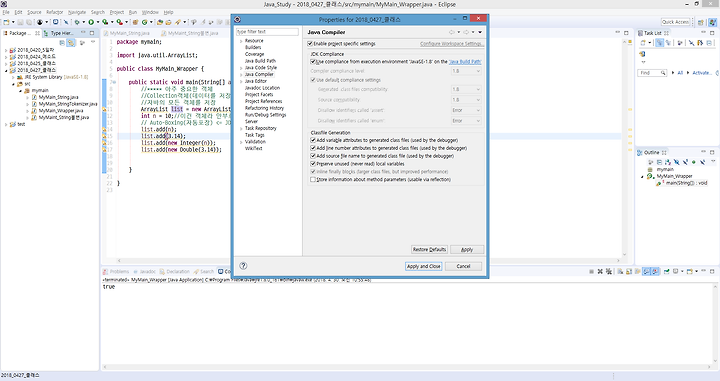This screenshot has height=381, width=720.
Task: Click Hide Static Fields icon in Outline
Action: click(685, 162)
